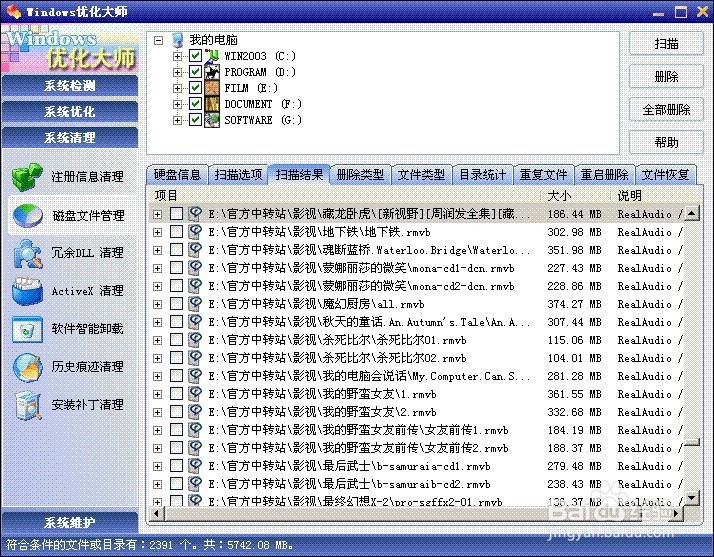Screen dimensions: 714x557
Task: Switch to the 重复文件 tab
Action: 543,175
